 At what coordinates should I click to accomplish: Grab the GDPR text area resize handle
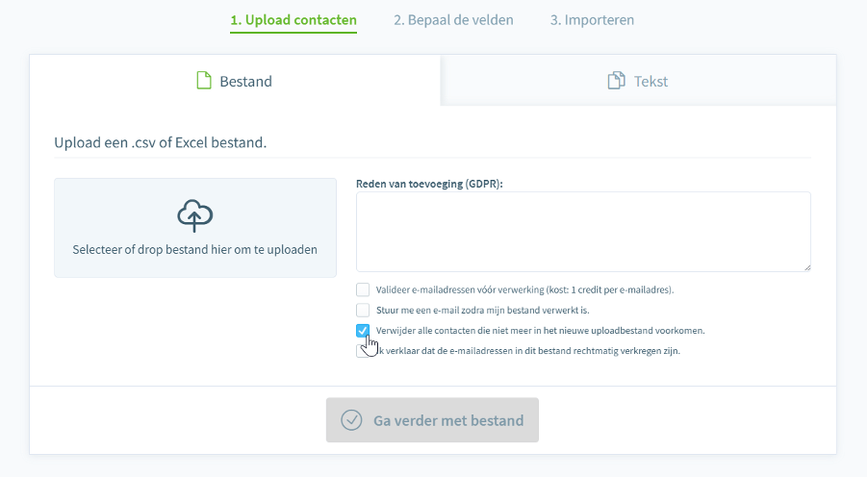(x=806, y=267)
